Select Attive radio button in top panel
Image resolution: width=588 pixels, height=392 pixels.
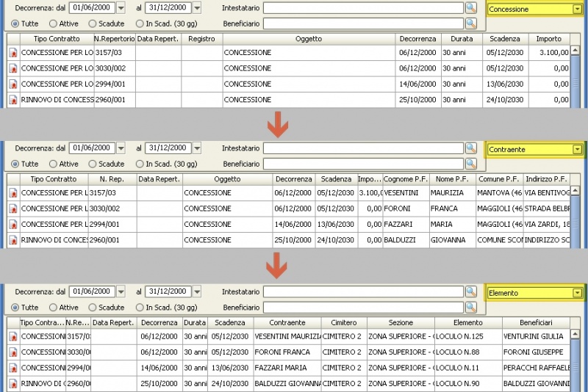[x=54, y=23]
